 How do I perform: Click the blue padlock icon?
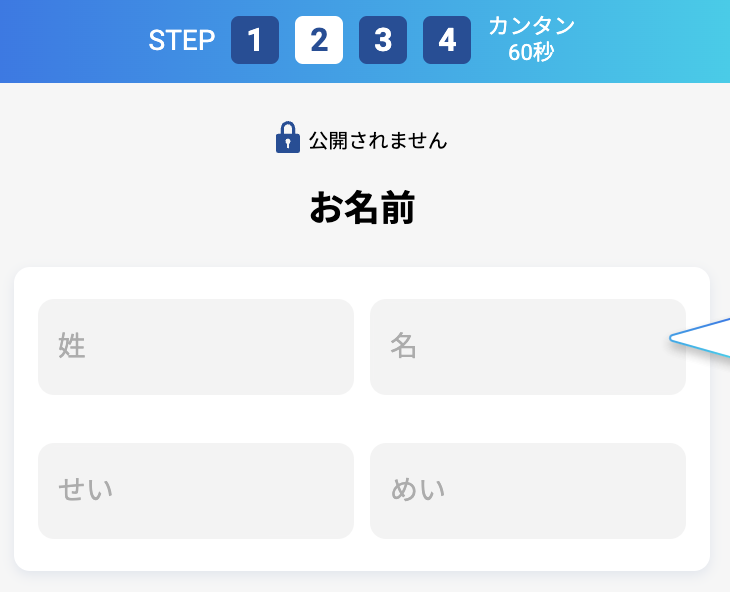[288, 138]
